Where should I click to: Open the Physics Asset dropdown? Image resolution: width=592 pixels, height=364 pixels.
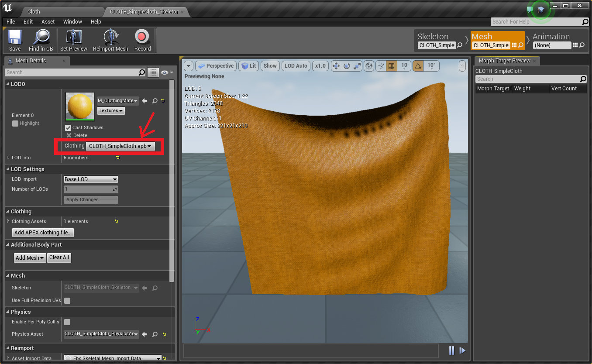[101, 334]
